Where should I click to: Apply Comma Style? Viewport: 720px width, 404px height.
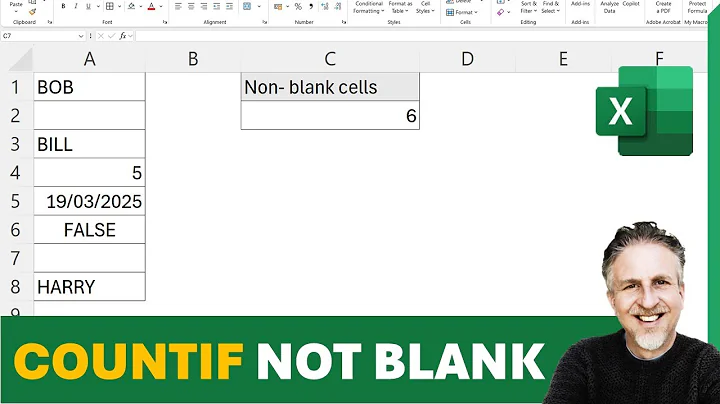(x=311, y=6)
